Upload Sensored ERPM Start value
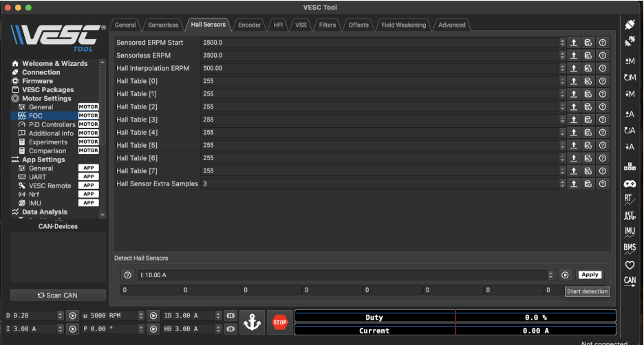Image resolution: width=644 pixels, height=345 pixels. [x=574, y=43]
